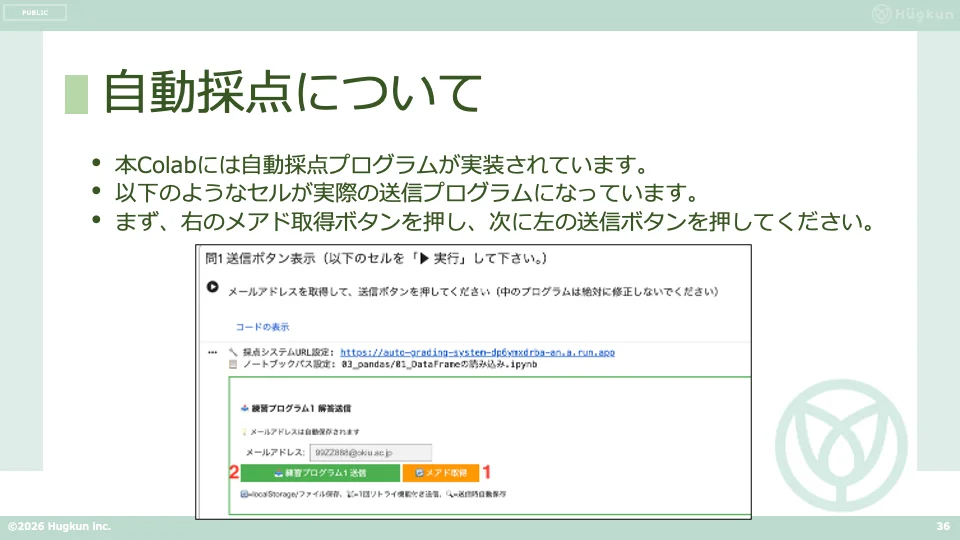960x540 pixels.
Task: Click the notebook icon beside ノートブックパス設定
Action: coord(233,364)
